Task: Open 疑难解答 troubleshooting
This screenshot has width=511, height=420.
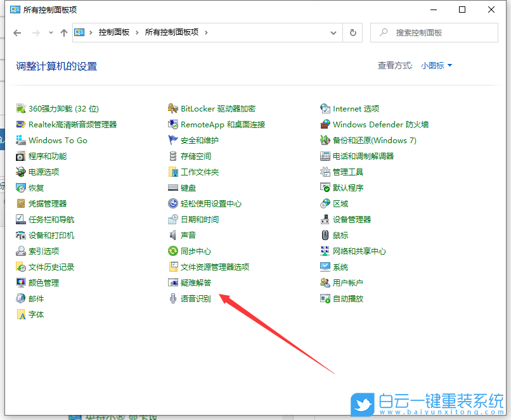Action: [197, 283]
